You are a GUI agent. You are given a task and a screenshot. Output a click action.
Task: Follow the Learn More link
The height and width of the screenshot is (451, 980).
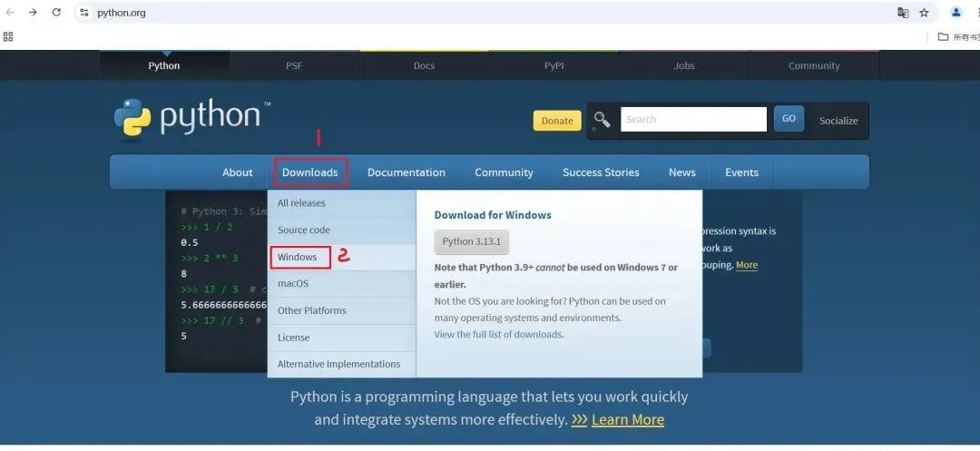[x=628, y=420]
